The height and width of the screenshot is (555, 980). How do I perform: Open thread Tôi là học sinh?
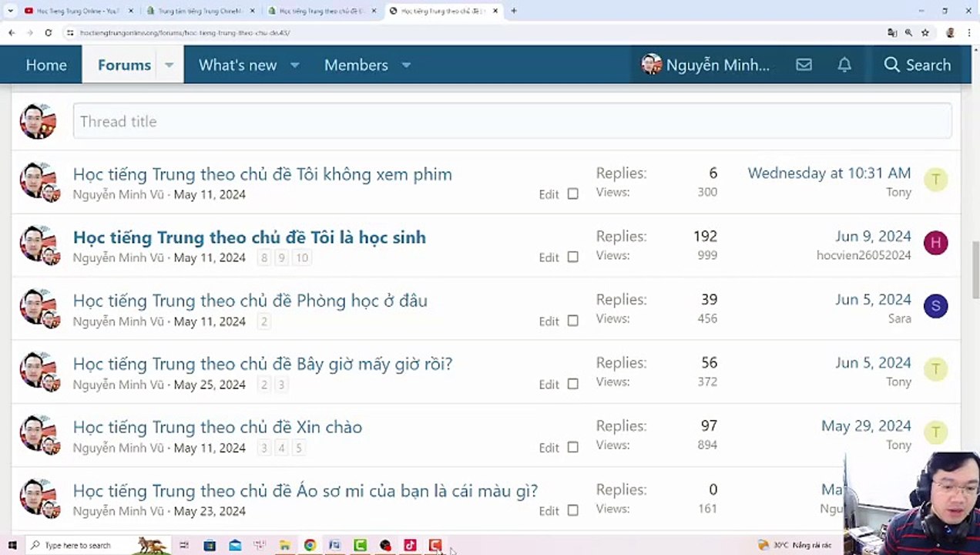pos(249,237)
